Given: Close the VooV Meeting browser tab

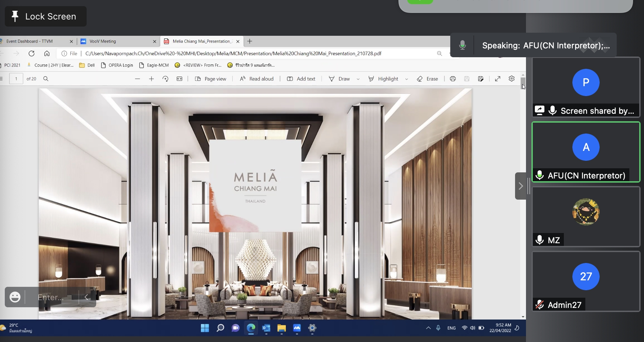Looking at the screenshot, I should click(x=155, y=42).
